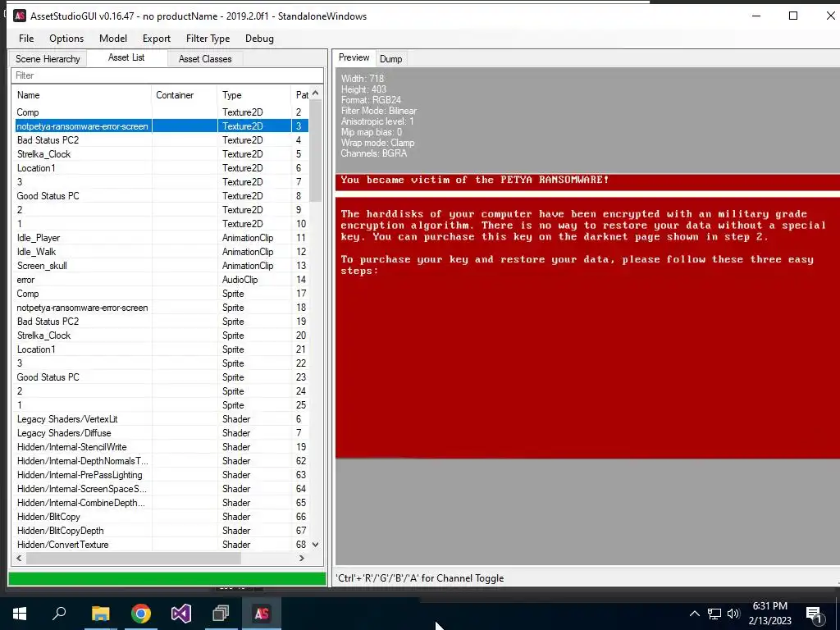
Task: Select the Good Status PC Texture2D row
Action: pyautogui.click(x=161, y=196)
